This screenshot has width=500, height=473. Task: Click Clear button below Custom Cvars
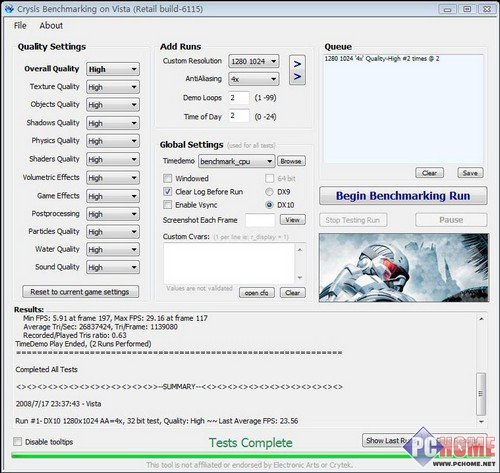coord(292,293)
